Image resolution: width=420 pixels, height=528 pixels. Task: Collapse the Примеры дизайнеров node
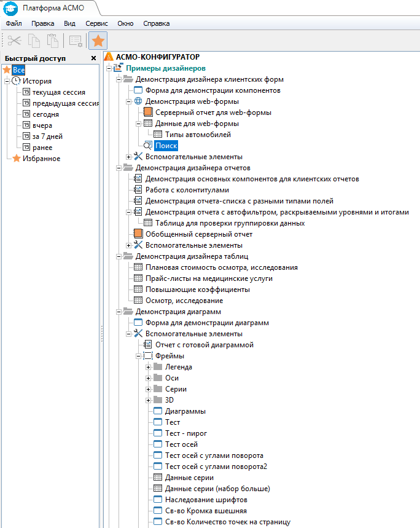coord(109,68)
